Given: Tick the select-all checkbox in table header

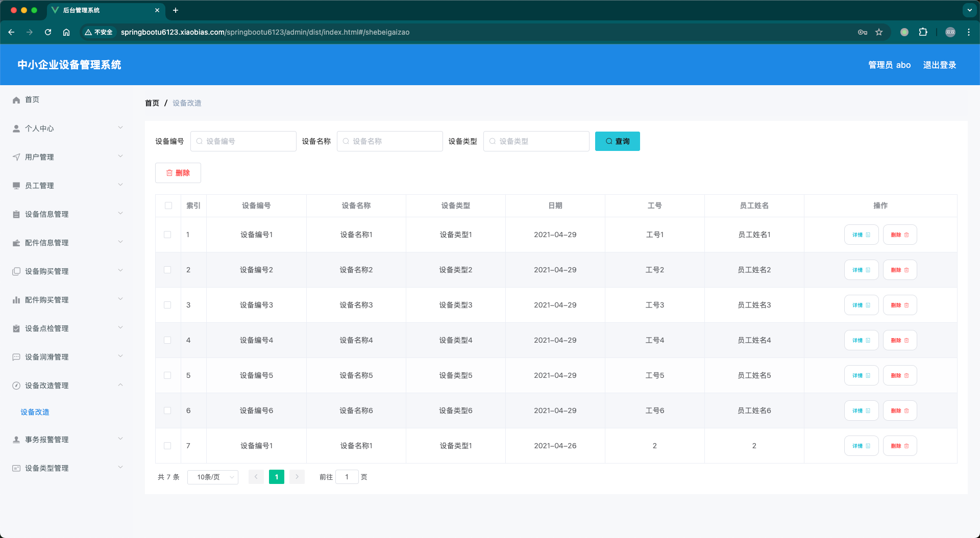Looking at the screenshot, I should point(168,206).
